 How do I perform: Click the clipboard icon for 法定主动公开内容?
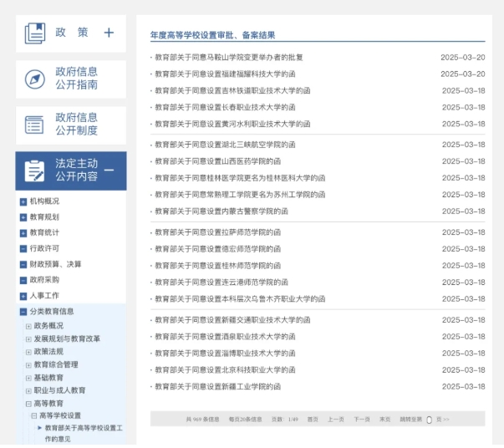click(34, 171)
